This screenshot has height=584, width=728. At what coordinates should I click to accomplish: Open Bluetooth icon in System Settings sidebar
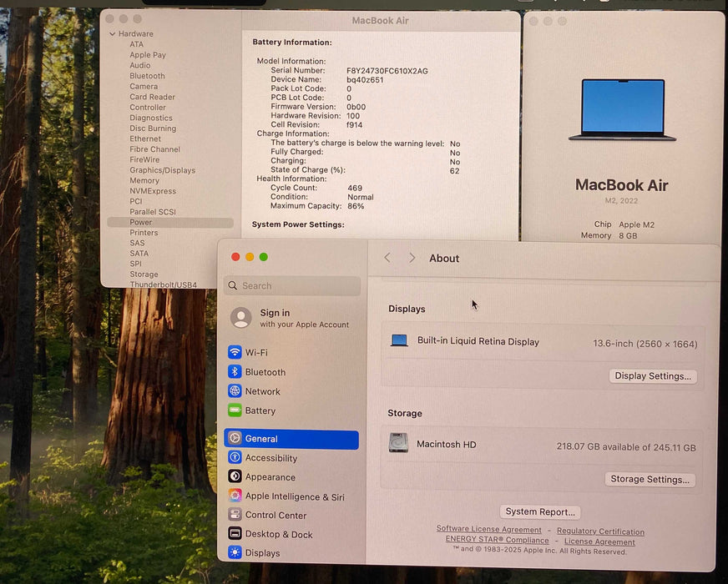pos(235,371)
